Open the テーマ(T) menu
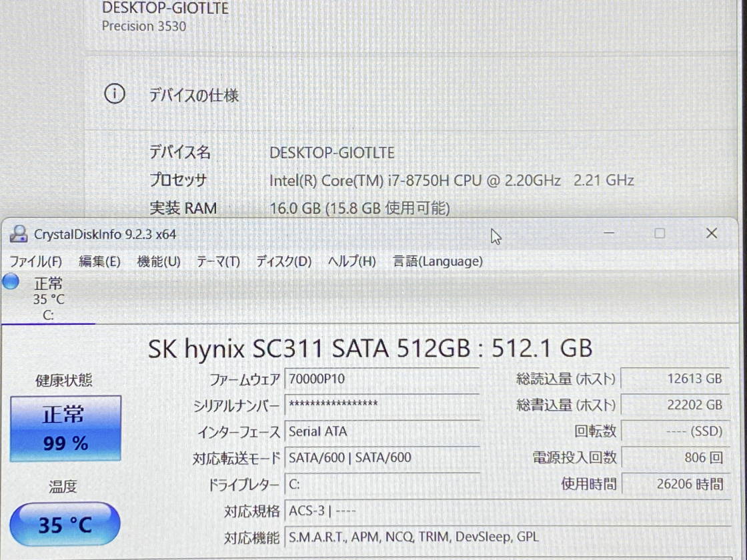This screenshot has width=747, height=560. tap(218, 261)
